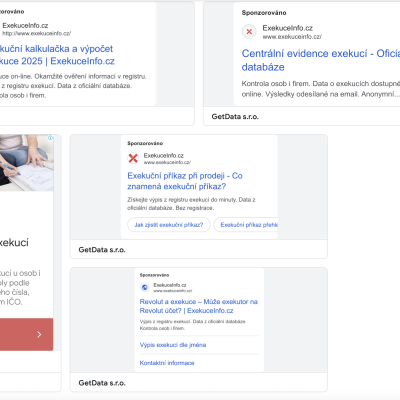Open headline 'Centrální evidence exekucí' ad link
Viewport: 400px width, 400px height.
pos(320,60)
